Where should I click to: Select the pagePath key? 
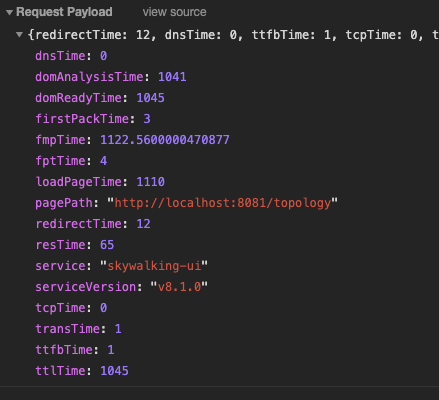click(x=64, y=203)
